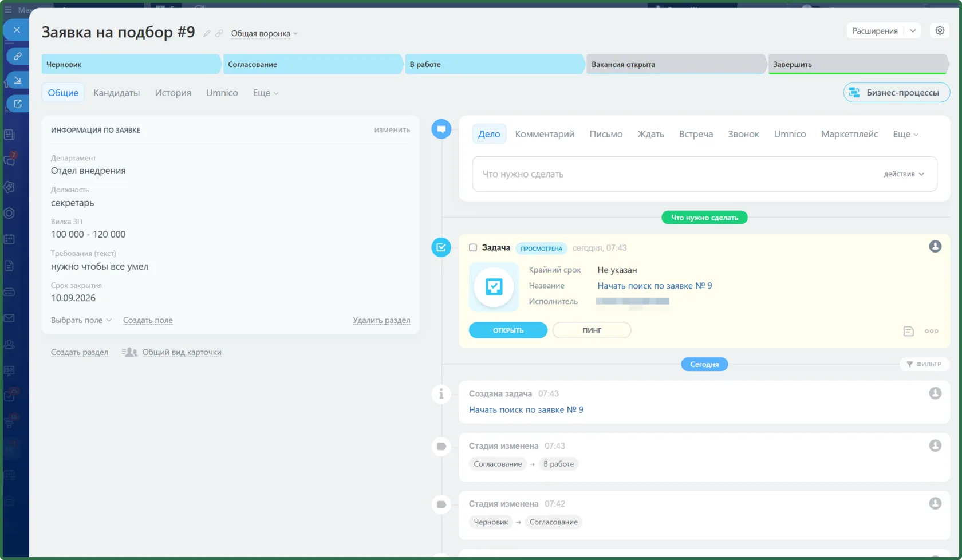
Task: Click the avatar on the Задача card
Action: coord(935,246)
